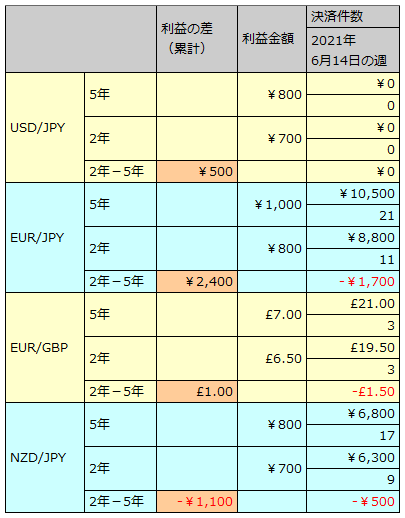Select the EUR/GBP currency pair cell
Image resolution: width=405 pixels, height=518 pixels.
click(x=45, y=347)
